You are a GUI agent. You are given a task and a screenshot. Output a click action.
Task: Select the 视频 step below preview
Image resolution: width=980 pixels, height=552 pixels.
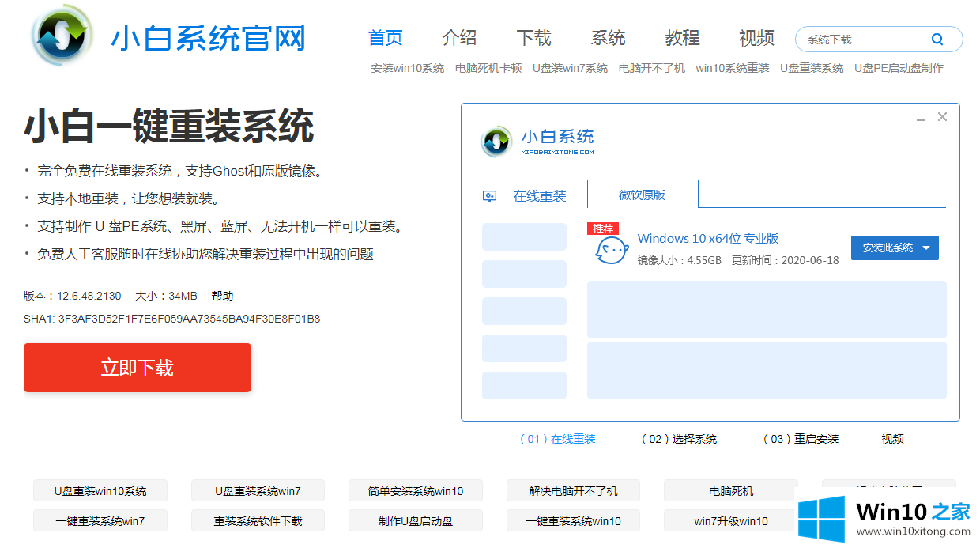[892, 439]
